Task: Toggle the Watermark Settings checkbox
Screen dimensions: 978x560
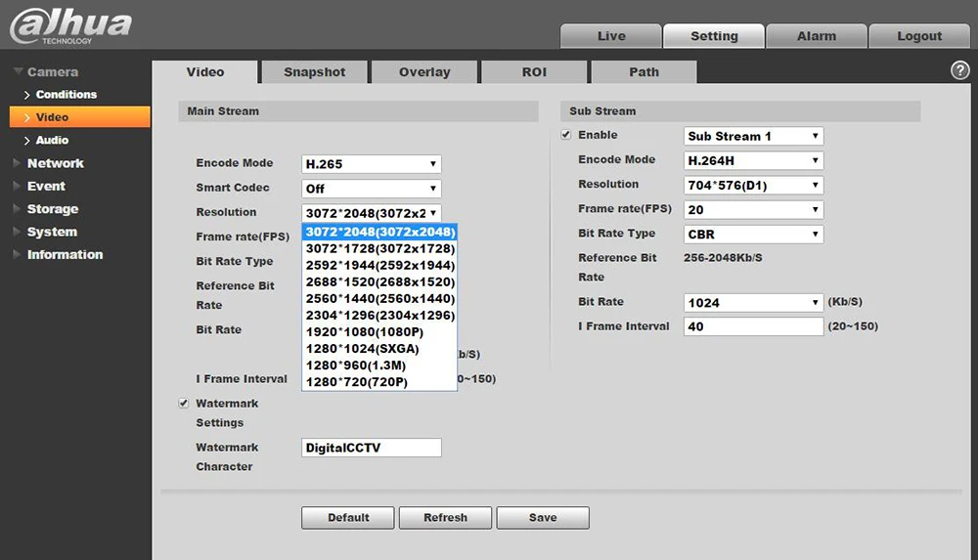Action: pos(184,404)
